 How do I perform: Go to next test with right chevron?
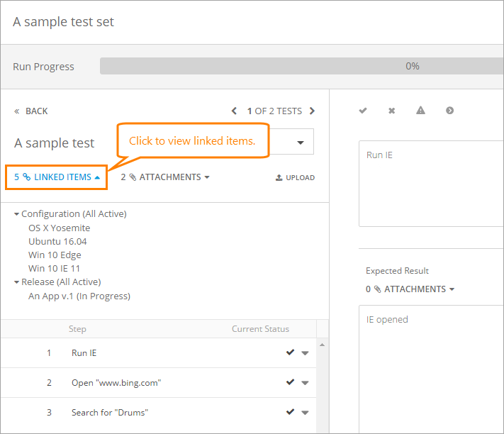pyautogui.click(x=312, y=111)
